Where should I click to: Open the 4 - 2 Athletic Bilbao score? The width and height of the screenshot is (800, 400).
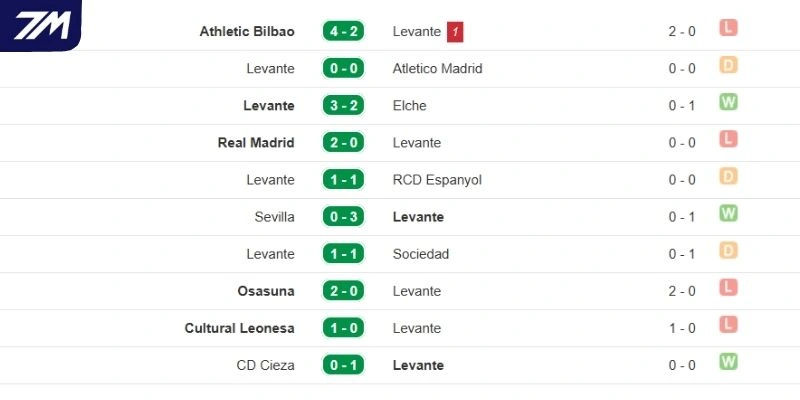pyautogui.click(x=344, y=31)
